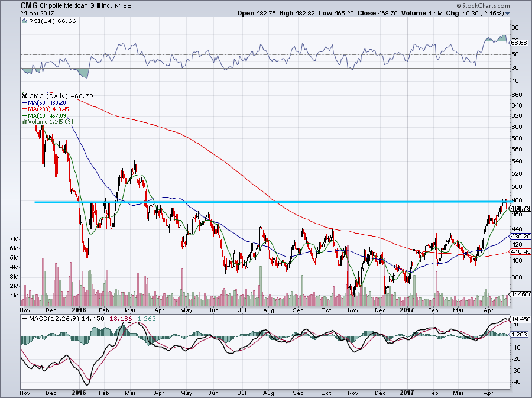
Task: Click the Aug label below the MACD panel
Action: pyautogui.click(x=268, y=393)
